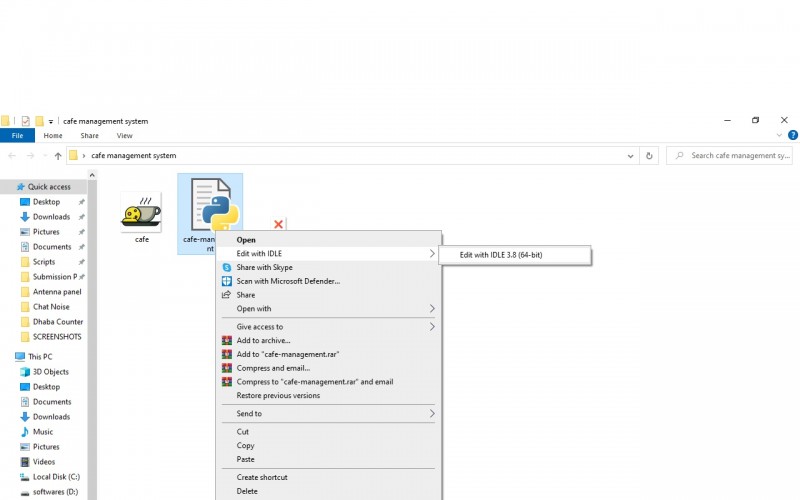Click WinRAR icon beside Add to archive
The height and width of the screenshot is (500, 800).
(227, 340)
